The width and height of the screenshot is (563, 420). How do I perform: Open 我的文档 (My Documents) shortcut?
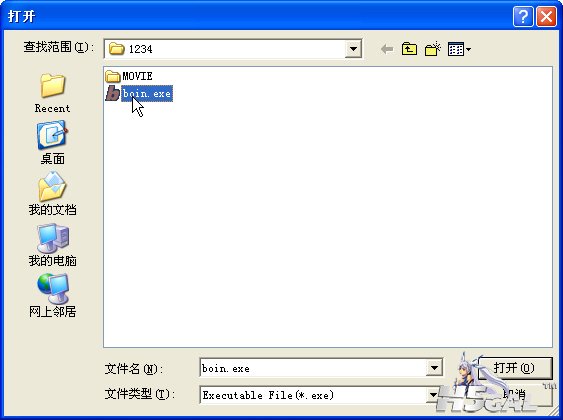coord(52,194)
